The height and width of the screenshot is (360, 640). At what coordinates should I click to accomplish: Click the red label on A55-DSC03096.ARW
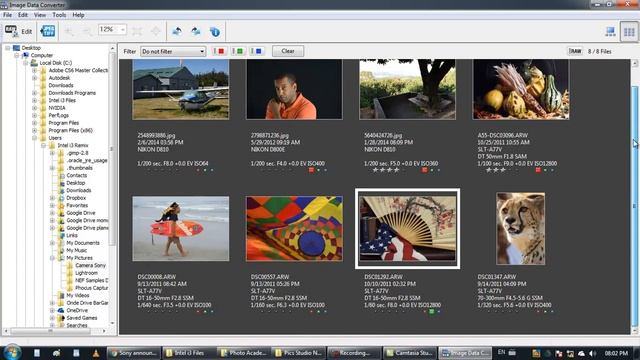[x=538, y=170]
